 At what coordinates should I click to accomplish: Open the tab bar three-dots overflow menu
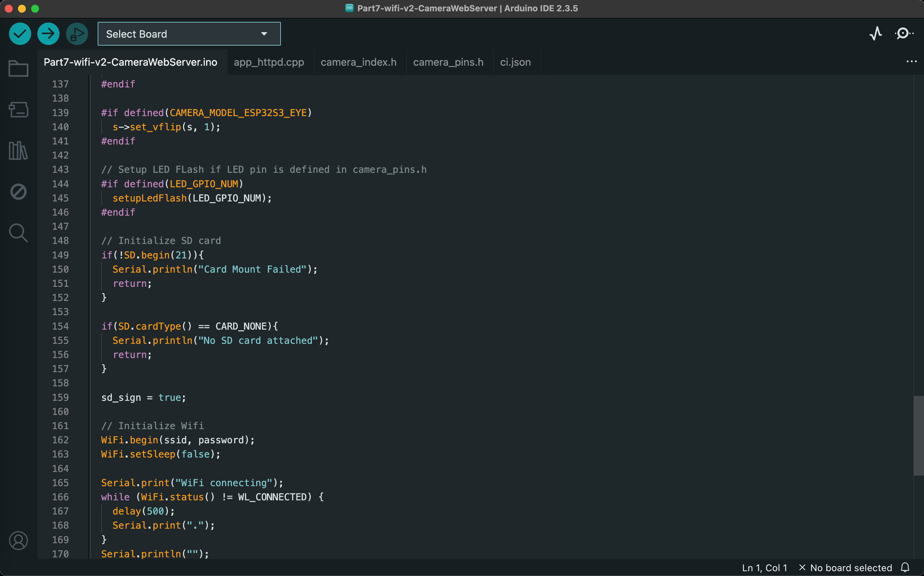point(911,62)
